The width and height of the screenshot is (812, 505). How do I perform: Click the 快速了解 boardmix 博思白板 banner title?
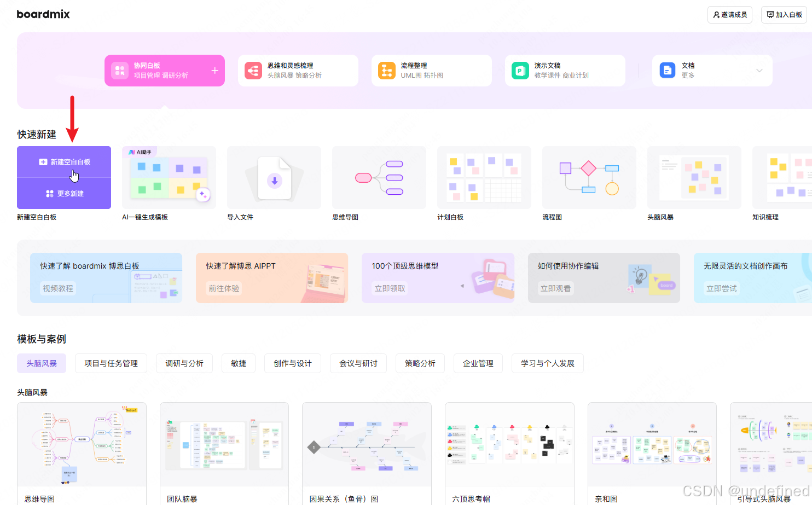[x=90, y=266]
